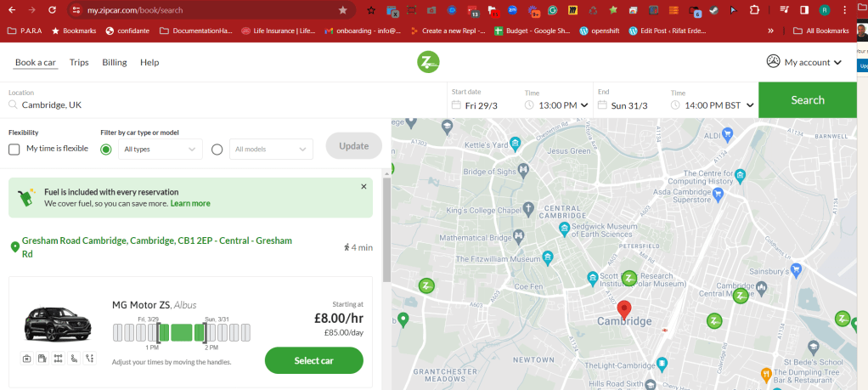The height and width of the screenshot is (390, 868).
Task: Click the Zipcar logo in the header
Action: [x=428, y=61]
